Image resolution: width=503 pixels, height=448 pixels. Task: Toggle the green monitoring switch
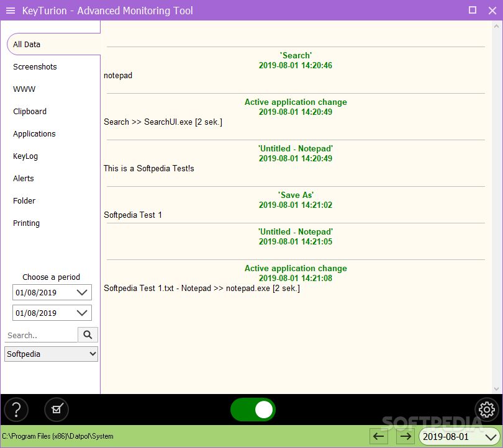click(253, 410)
